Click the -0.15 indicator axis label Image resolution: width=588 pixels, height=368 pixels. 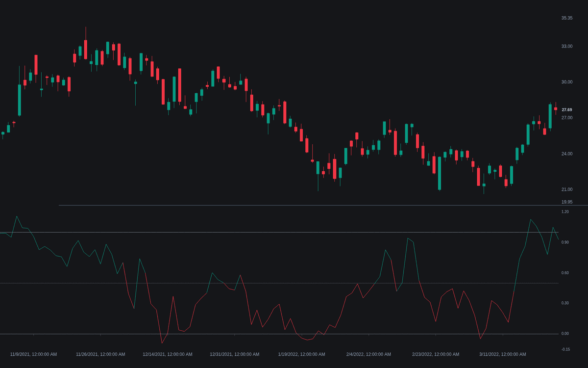(x=565, y=349)
